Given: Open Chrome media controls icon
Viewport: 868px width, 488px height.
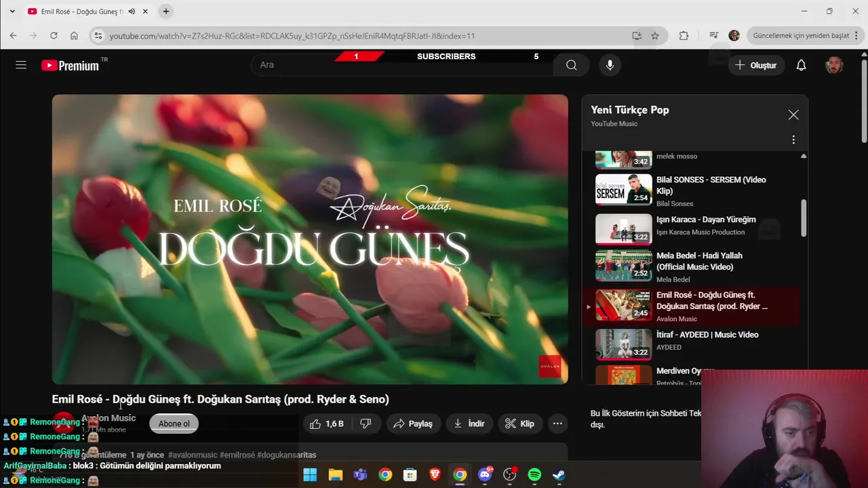Looking at the screenshot, I should pyautogui.click(x=713, y=36).
